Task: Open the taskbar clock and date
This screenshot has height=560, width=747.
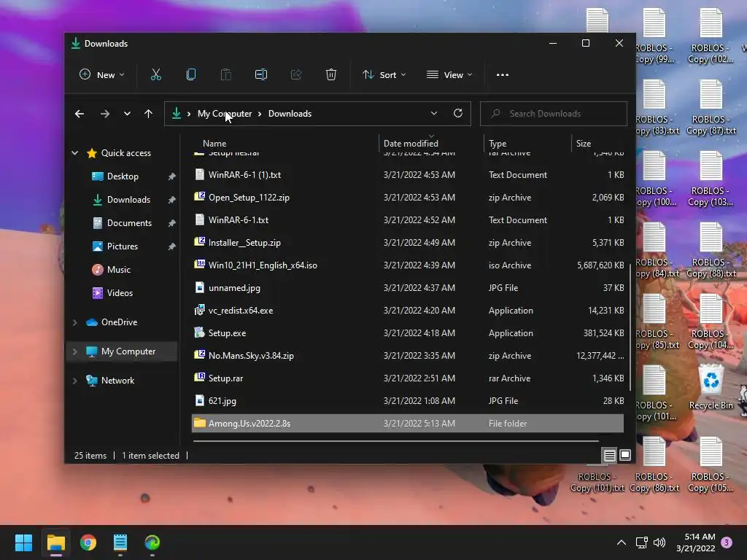Action: click(x=695, y=542)
